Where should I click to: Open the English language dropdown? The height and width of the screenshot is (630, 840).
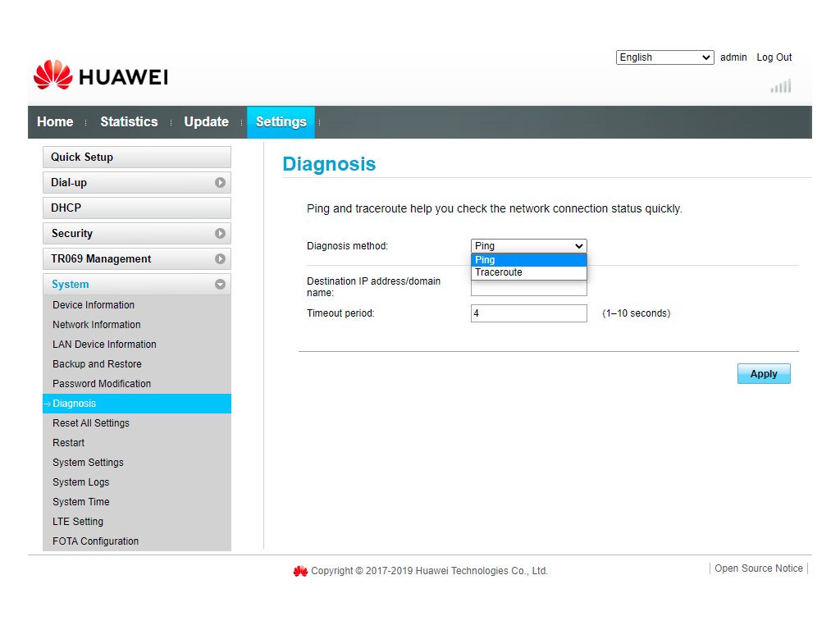point(664,57)
